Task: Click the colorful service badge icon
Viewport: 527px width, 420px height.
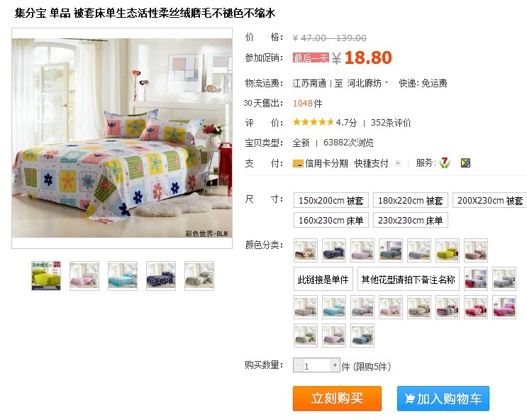Action: click(x=465, y=163)
